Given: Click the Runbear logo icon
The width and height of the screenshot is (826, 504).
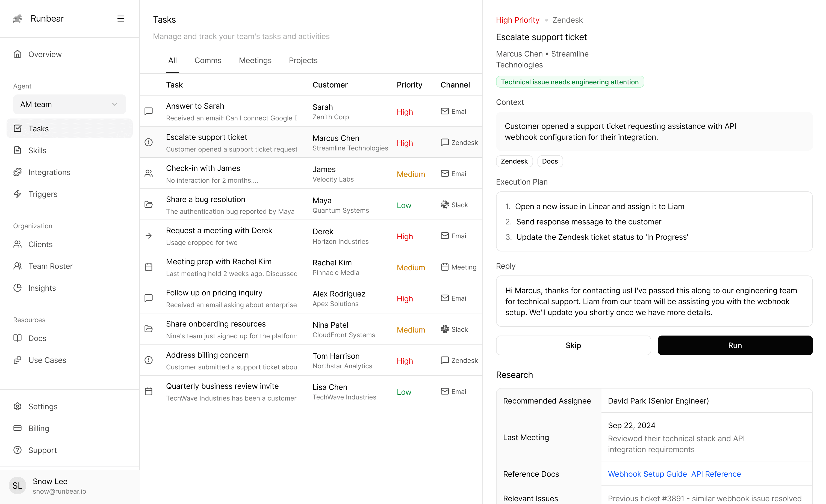Looking at the screenshot, I should [18, 19].
